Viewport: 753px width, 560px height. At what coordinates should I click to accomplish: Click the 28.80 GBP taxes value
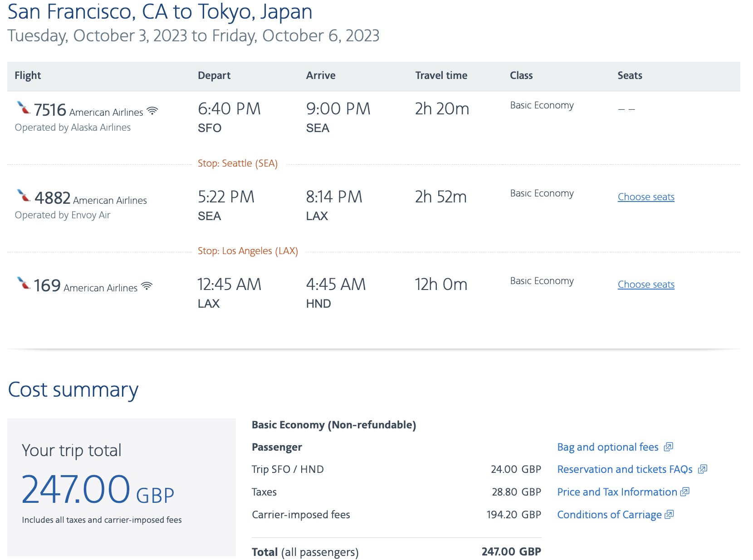click(x=516, y=492)
